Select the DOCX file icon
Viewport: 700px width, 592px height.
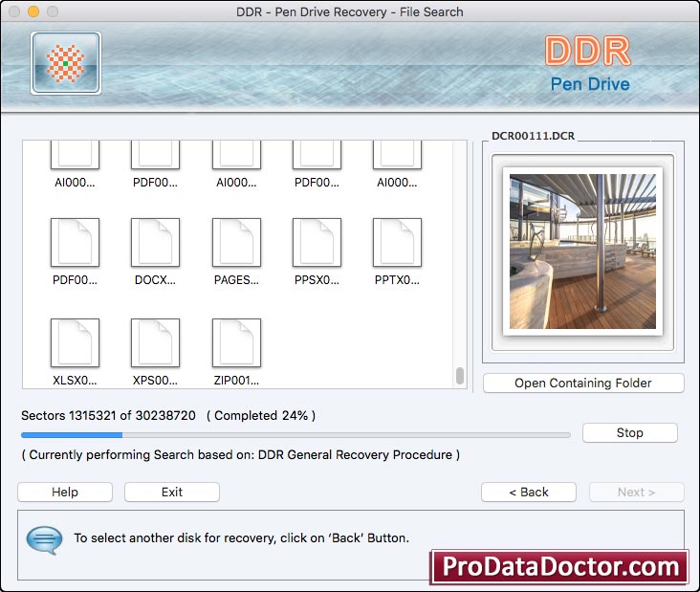(x=155, y=242)
